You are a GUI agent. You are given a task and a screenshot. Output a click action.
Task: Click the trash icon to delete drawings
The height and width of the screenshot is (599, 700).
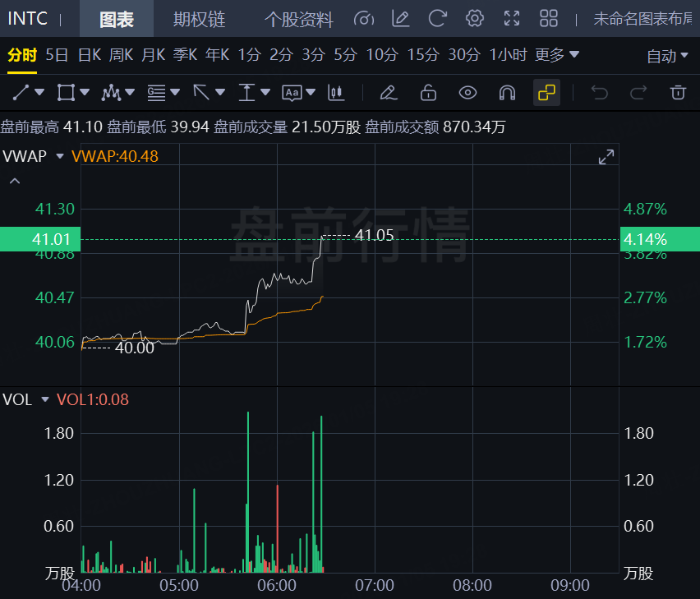point(678,92)
